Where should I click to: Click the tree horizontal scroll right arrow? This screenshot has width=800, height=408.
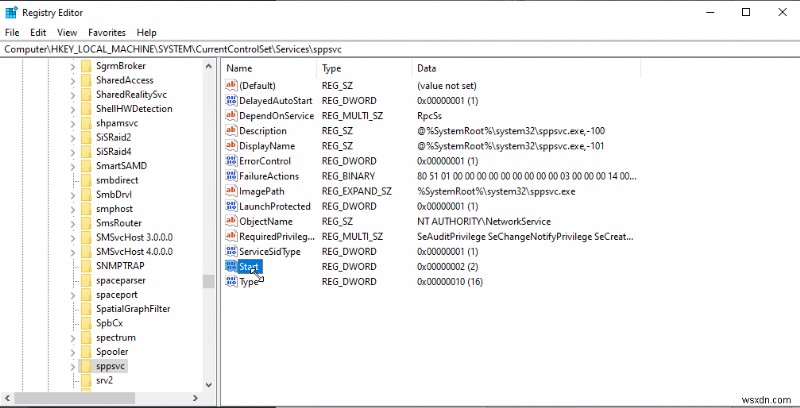[x=195, y=398]
